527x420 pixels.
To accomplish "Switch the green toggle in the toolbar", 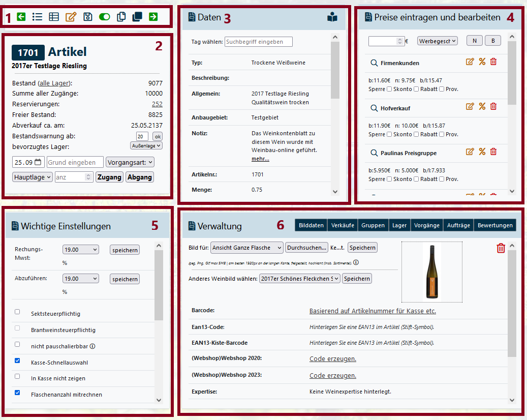I will (104, 17).
